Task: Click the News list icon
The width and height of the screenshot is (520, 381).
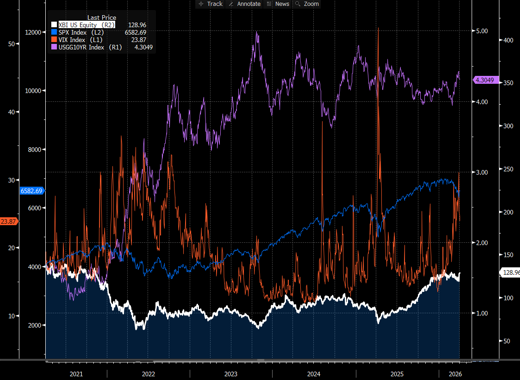Action: pyautogui.click(x=269, y=4)
